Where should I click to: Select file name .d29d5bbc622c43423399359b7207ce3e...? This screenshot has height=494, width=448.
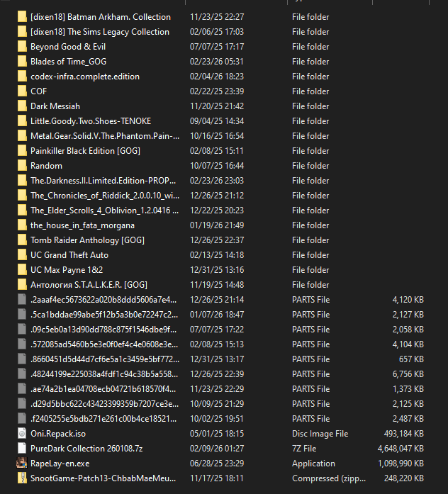[105, 404]
